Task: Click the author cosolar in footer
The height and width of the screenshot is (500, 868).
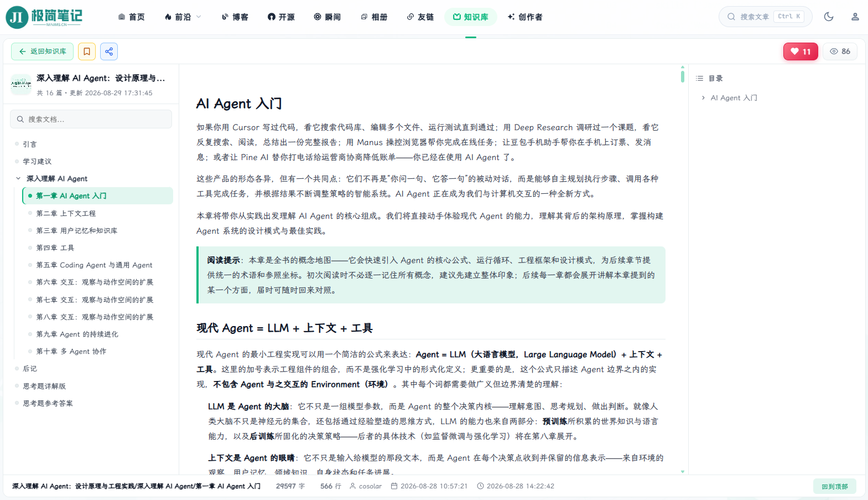Action: [x=366, y=486]
